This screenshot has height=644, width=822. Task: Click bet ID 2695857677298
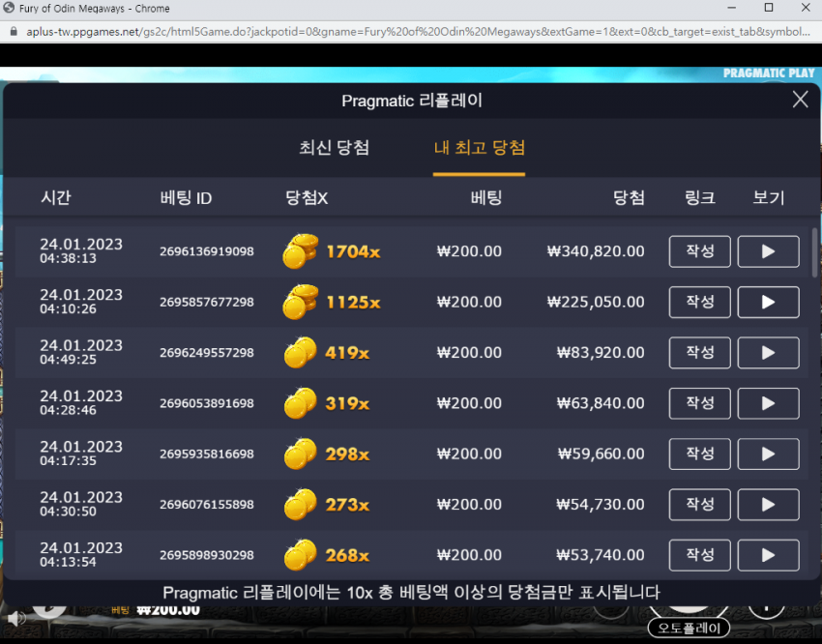pos(207,303)
